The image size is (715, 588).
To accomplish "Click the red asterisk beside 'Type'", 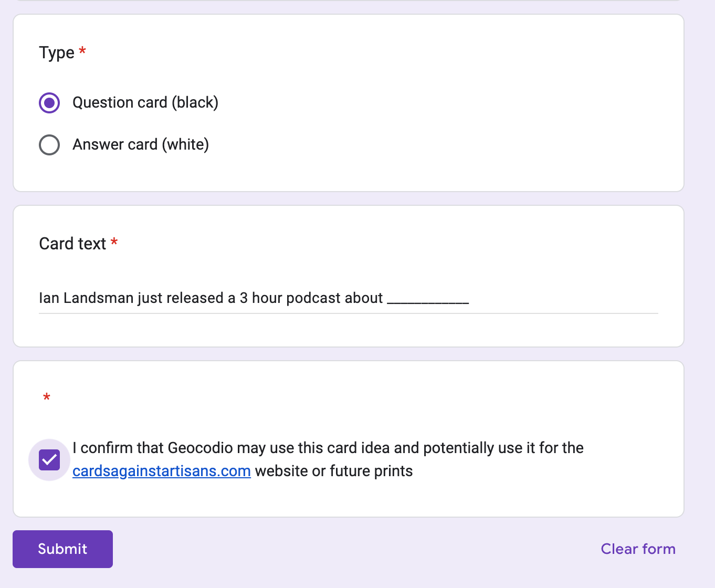I will [82, 51].
